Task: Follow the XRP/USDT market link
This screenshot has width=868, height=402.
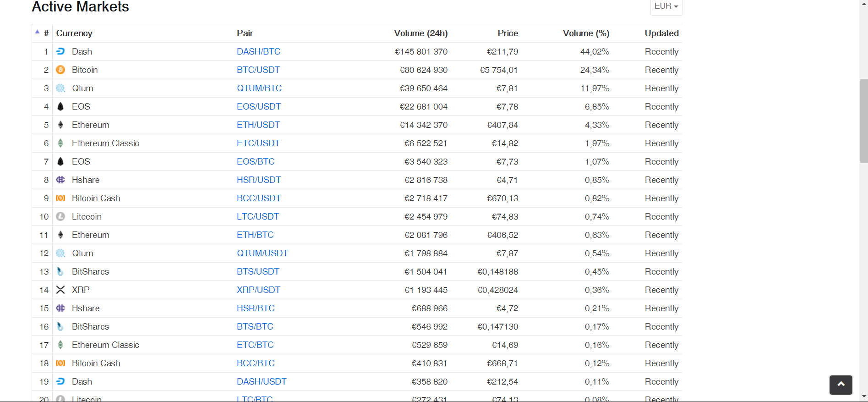Action: click(258, 290)
